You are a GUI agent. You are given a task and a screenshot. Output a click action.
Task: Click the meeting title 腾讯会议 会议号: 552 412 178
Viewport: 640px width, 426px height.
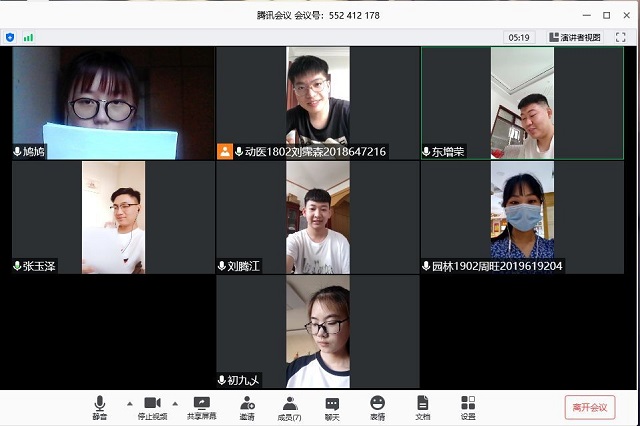pos(318,16)
